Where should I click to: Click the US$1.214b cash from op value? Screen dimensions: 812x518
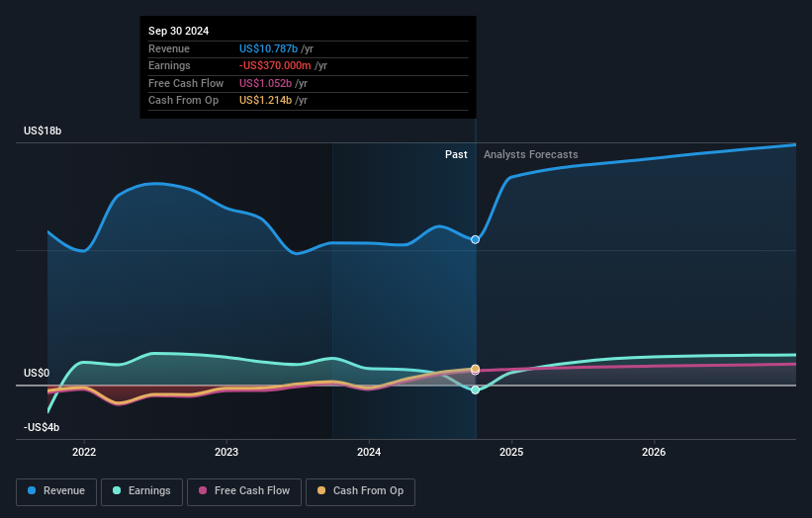tap(265, 101)
